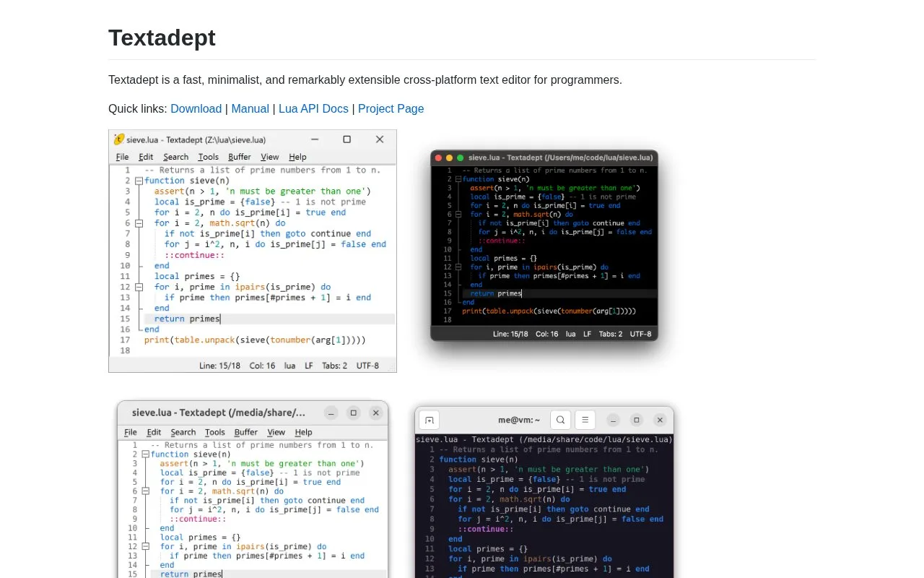Viewport: 924px width, 578px height.
Task: Collapse line 2 fold marker in Windows screenshot
Action: coord(139,181)
